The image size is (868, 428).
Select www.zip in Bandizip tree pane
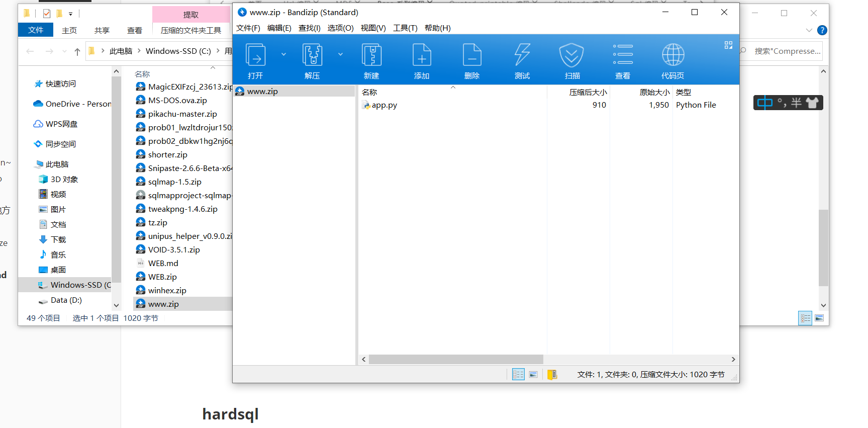coord(295,91)
